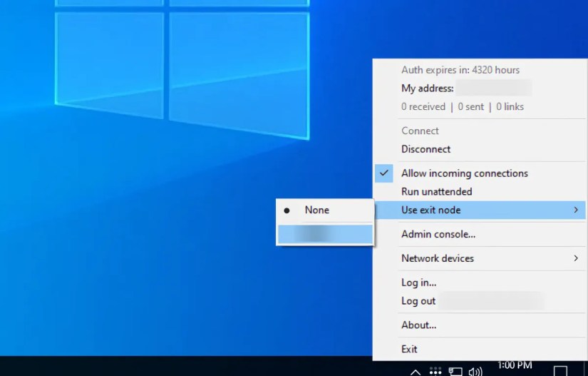Screen dimensions: 588x376
Task: Click Disconnect in the menu
Action: [x=480, y=149]
